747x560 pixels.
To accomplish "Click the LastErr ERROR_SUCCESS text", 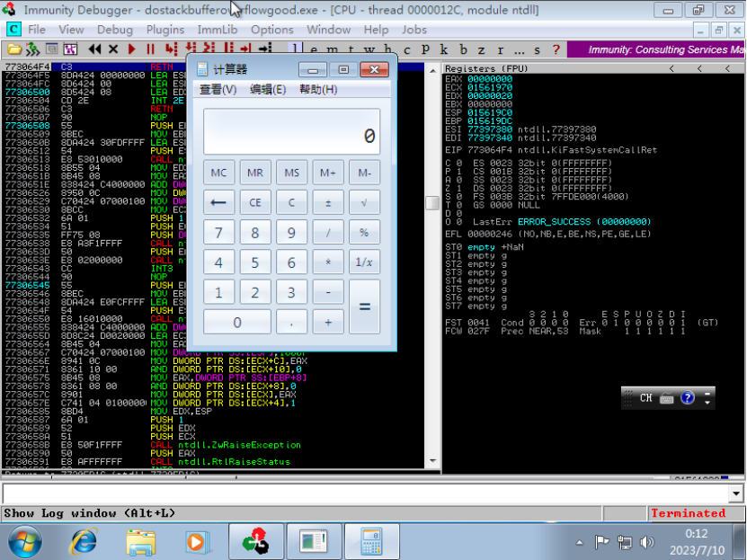I will point(562,222).
